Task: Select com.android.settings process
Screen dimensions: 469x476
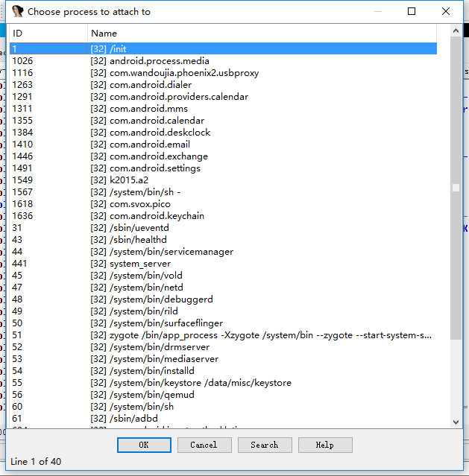Action: tap(224, 168)
